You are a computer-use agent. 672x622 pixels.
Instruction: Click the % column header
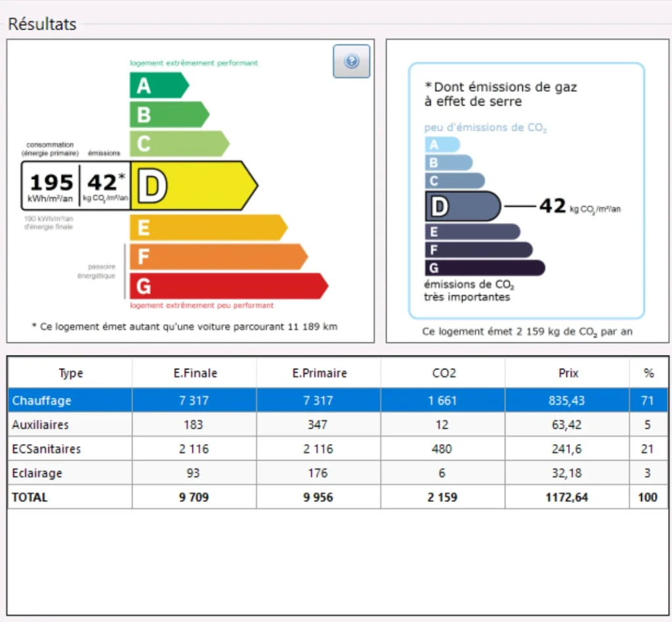click(x=648, y=373)
